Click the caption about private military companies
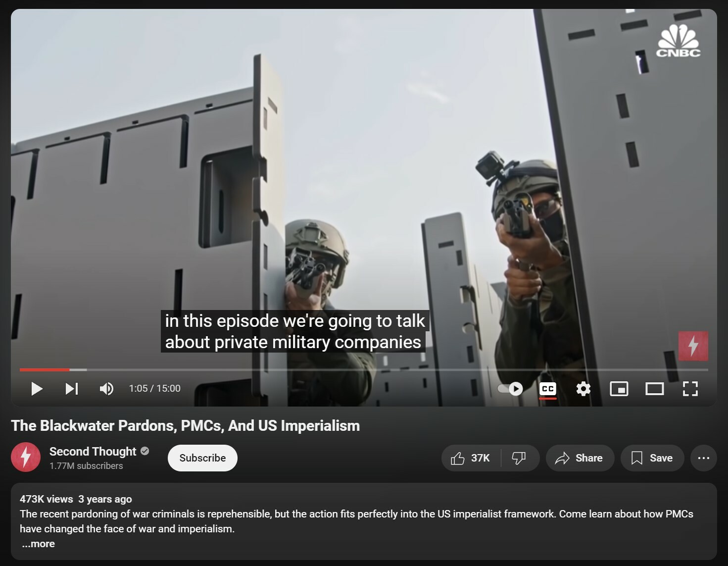 tap(295, 331)
